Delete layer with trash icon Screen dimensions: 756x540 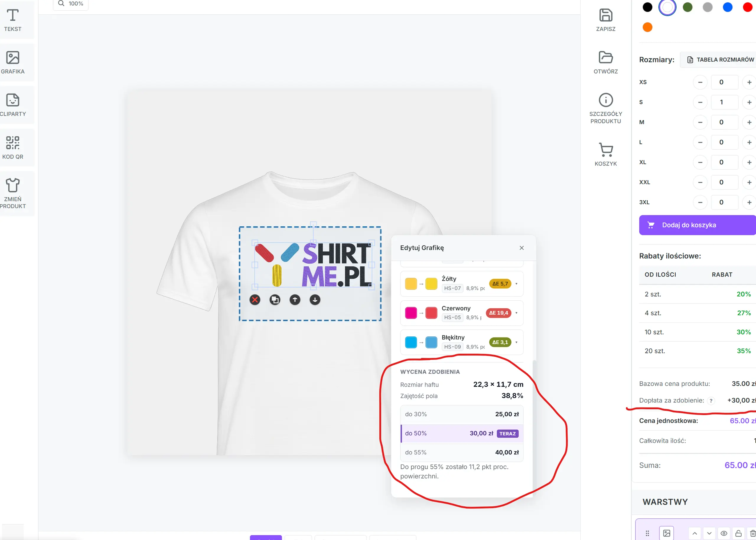point(752,533)
